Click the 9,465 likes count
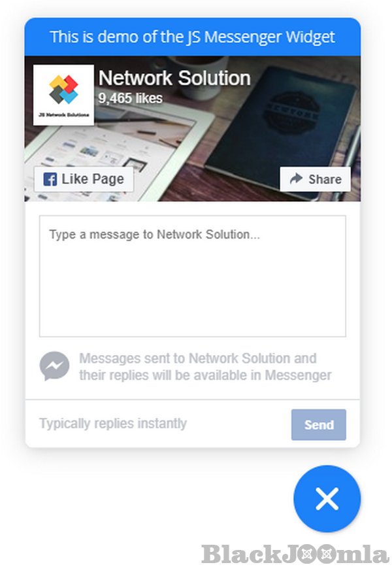This screenshot has width=392, height=567. 131,98
